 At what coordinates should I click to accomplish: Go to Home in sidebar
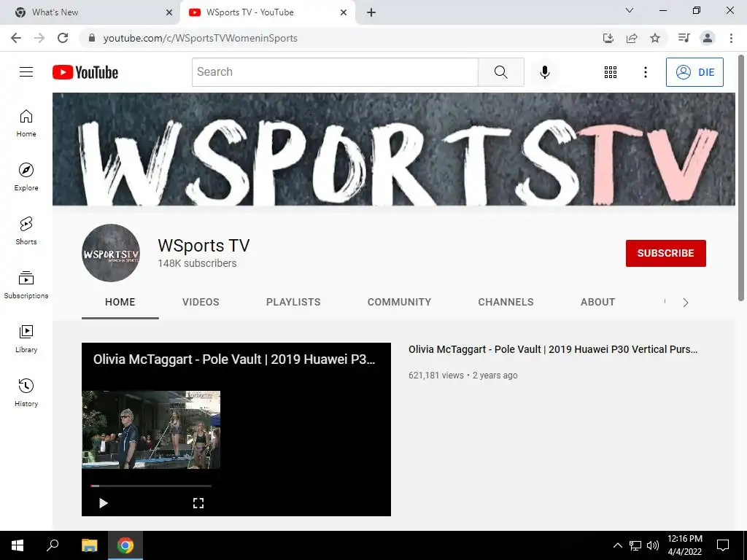pos(26,123)
